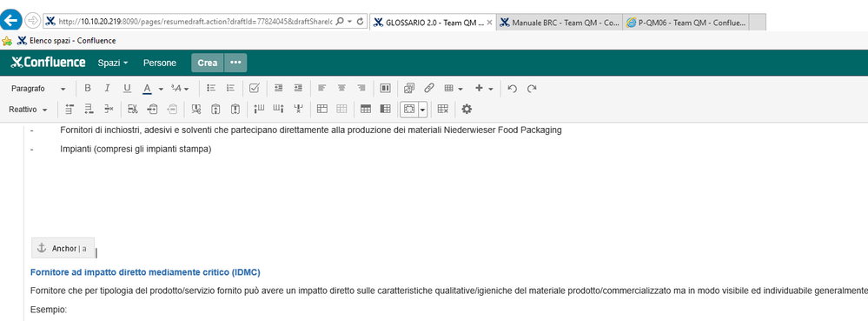
Task: Click the Crea button
Action: pyautogui.click(x=208, y=63)
